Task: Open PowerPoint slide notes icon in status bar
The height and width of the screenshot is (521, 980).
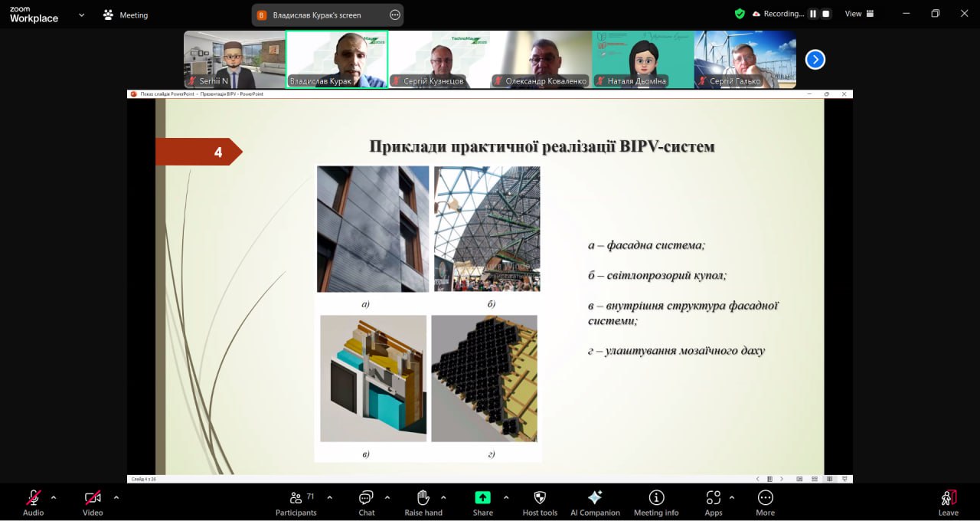Action: click(769, 479)
